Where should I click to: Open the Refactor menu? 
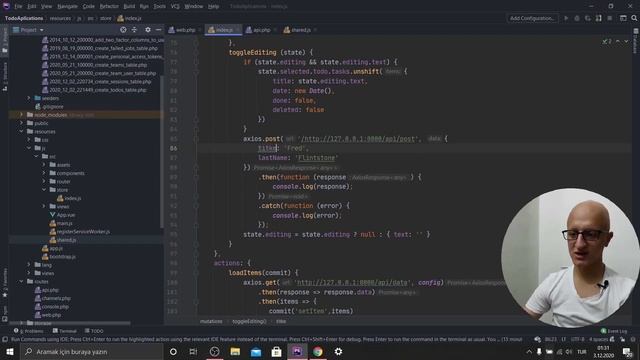(109, 7)
